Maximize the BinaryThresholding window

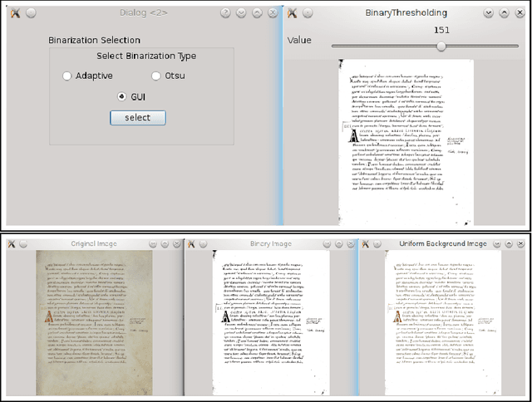click(505, 13)
